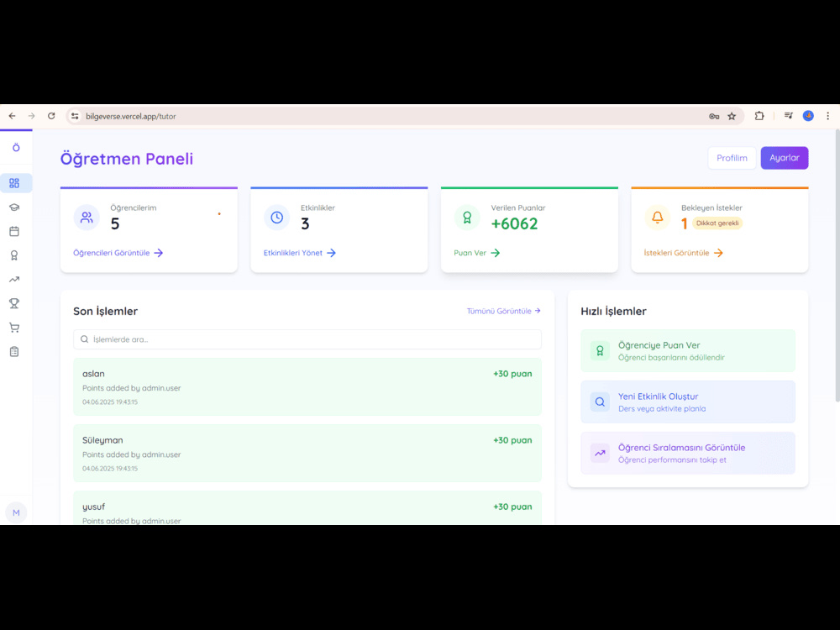Image resolution: width=840 pixels, height=630 pixels.
Task: Open the M user avatar in sidebar
Action: (x=16, y=512)
